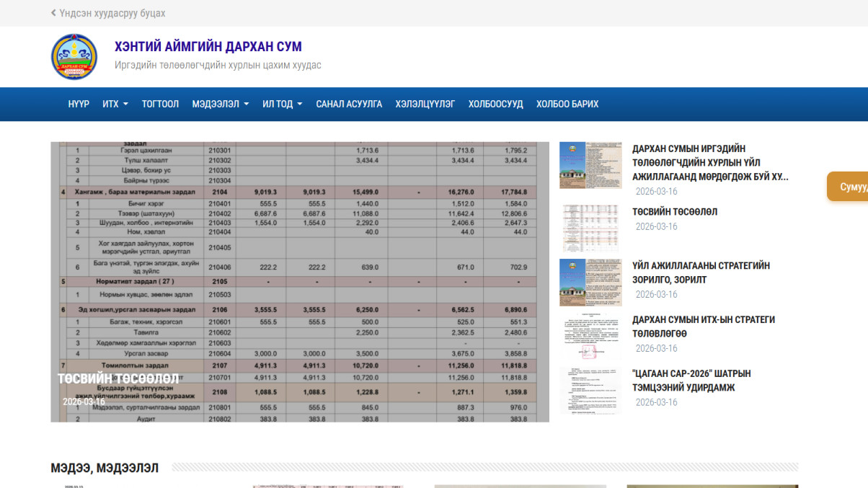Open the НҮҮР menu item
This screenshot has height=488, width=868.
(79, 104)
